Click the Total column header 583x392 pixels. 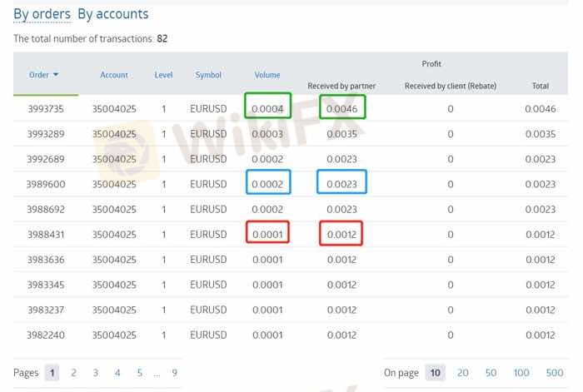[540, 85]
